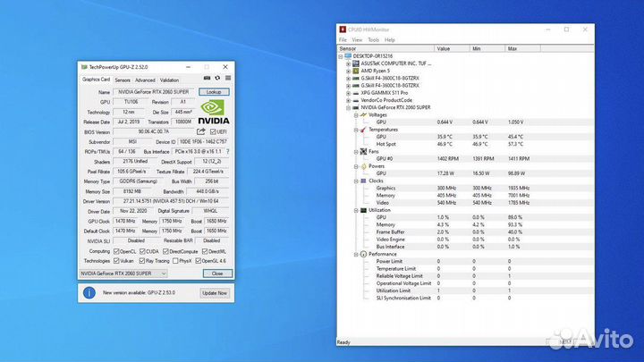Toggle the DirectCompute checkbox
Viewport: 644px width, 362px height.
[x=165, y=251]
